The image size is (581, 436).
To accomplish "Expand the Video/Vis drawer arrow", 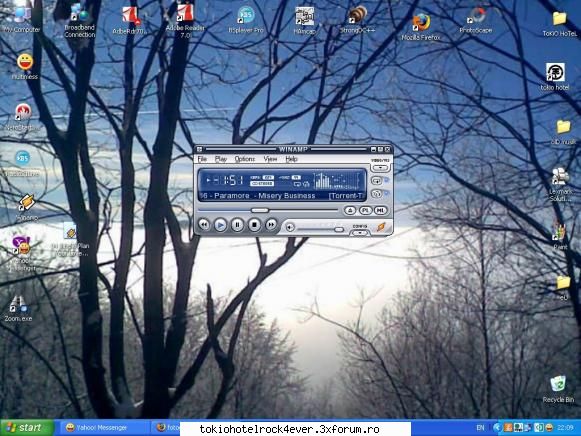I will (x=380, y=168).
